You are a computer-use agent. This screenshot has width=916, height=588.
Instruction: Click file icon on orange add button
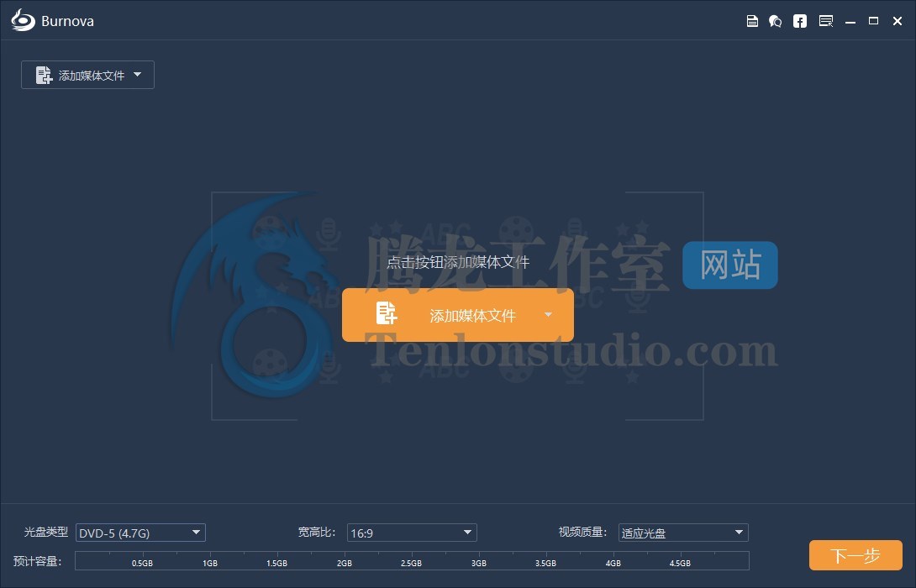coord(386,313)
